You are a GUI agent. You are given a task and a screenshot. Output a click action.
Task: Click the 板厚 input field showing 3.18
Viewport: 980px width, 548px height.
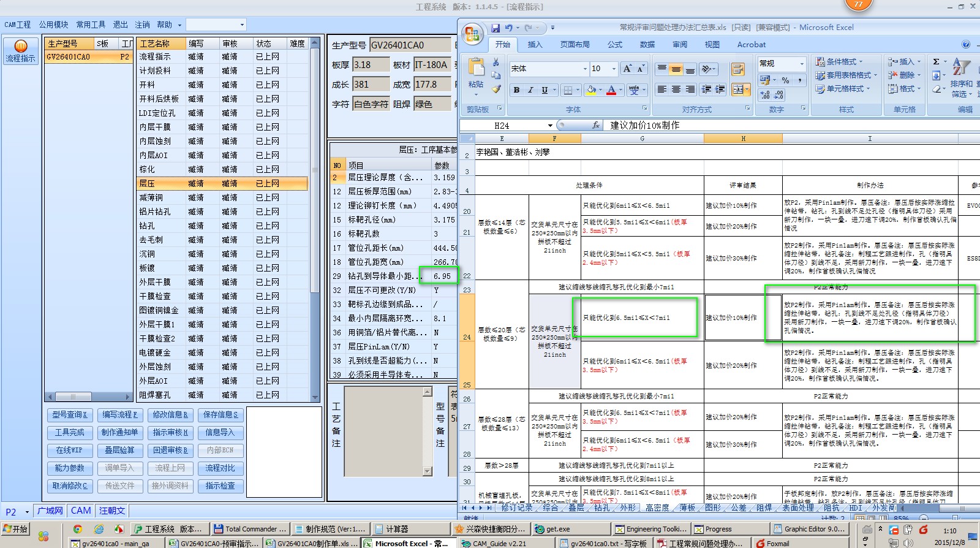[371, 64]
